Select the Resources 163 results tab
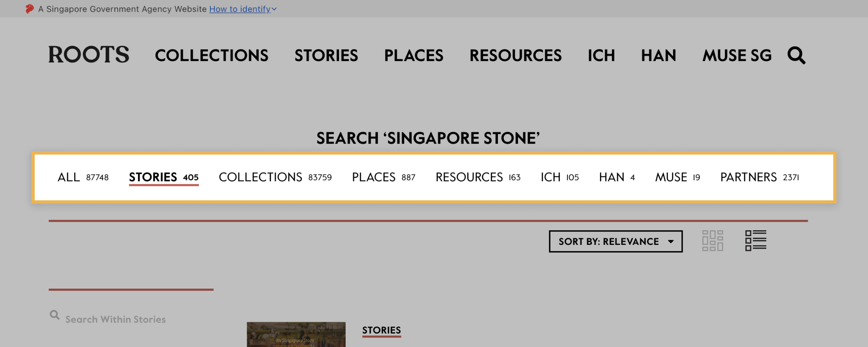 click(478, 177)
